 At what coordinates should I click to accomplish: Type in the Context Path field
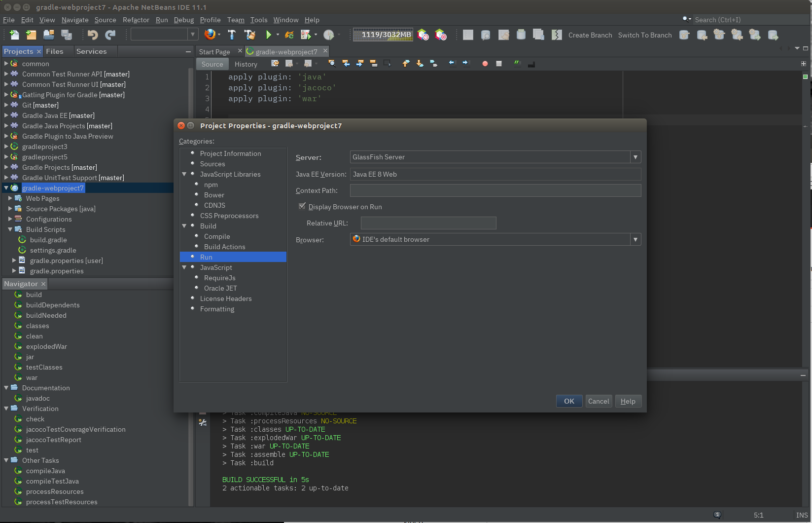tap(494, 190)
